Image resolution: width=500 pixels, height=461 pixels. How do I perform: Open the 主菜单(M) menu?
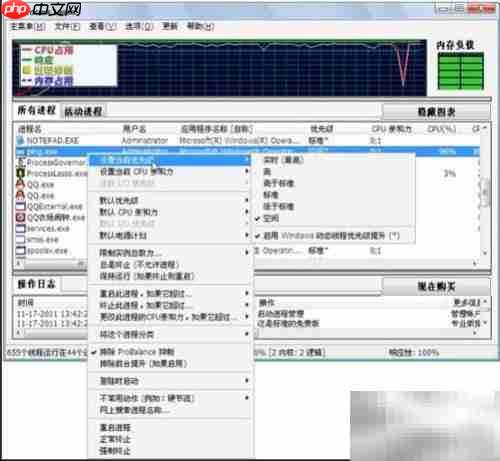point(28,26)
